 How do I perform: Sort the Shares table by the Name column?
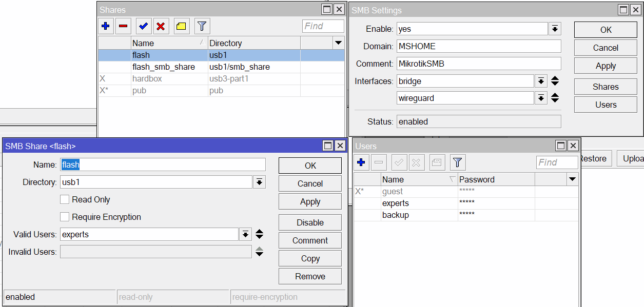[169, 43]
